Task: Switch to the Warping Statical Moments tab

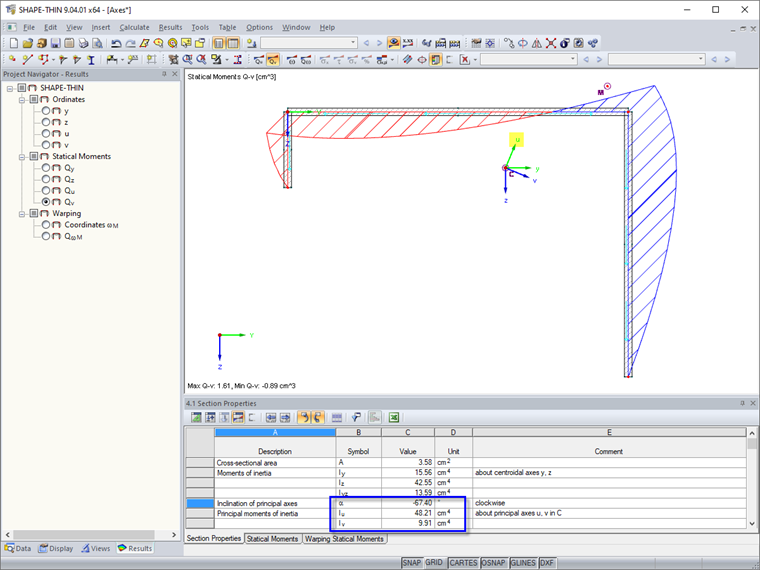Action: (x=345, y=539)
